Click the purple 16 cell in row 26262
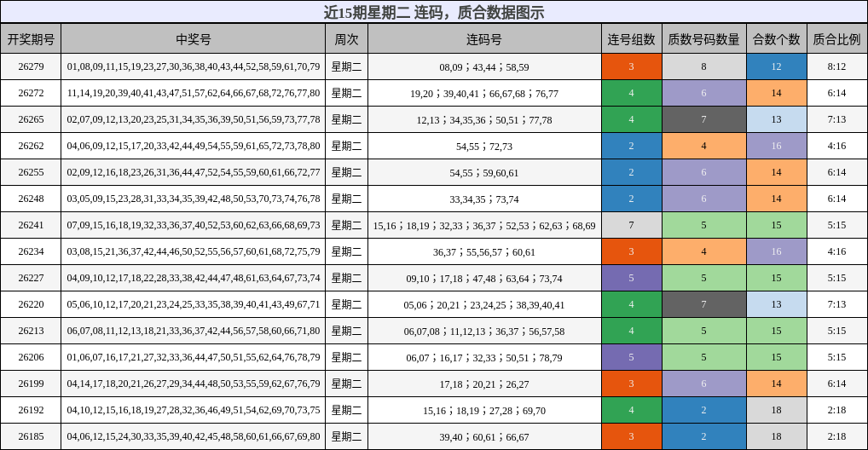 777,146
